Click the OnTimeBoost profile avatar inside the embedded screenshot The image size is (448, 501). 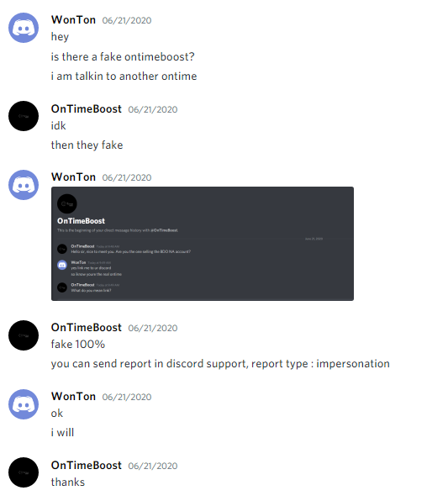[x=67, y=203]
